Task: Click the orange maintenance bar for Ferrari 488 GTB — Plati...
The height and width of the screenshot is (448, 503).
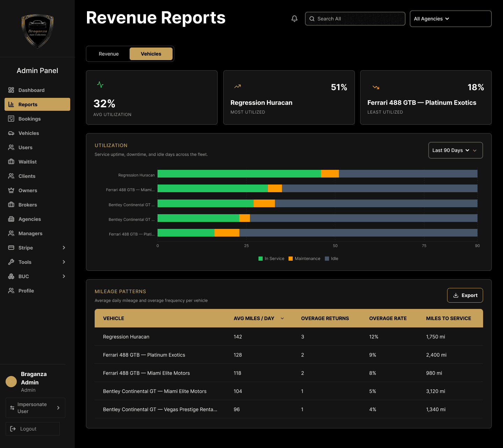Action: (227, 233)
